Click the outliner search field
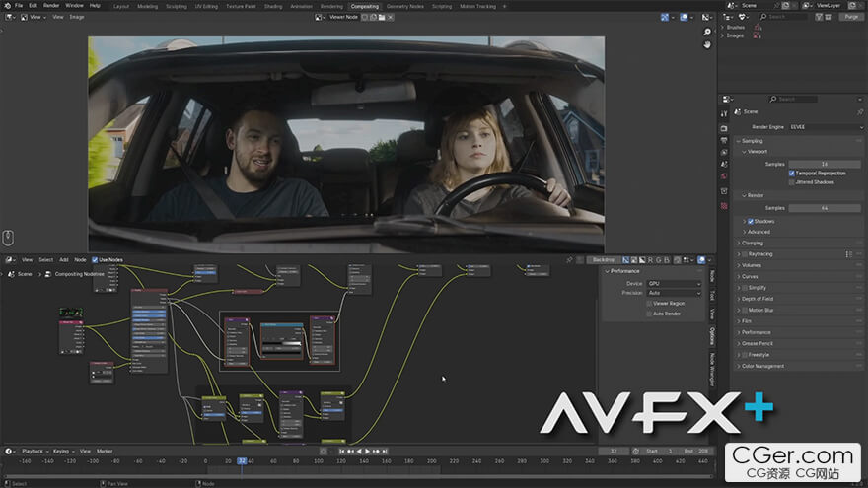The image size is (868, 488). (x=783, y=17)
